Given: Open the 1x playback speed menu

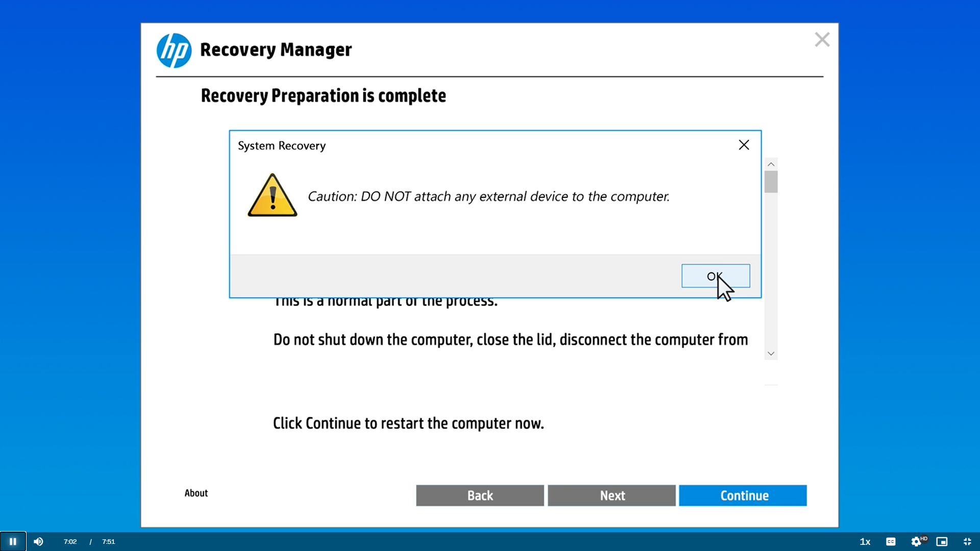Looking at the screenshot, I should click(865, 541).
